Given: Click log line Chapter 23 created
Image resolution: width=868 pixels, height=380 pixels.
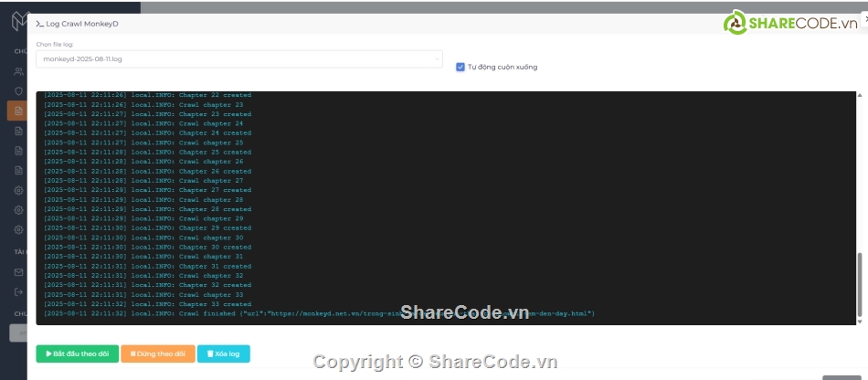Looking at the screenshot, I should (x=147, y=114).
